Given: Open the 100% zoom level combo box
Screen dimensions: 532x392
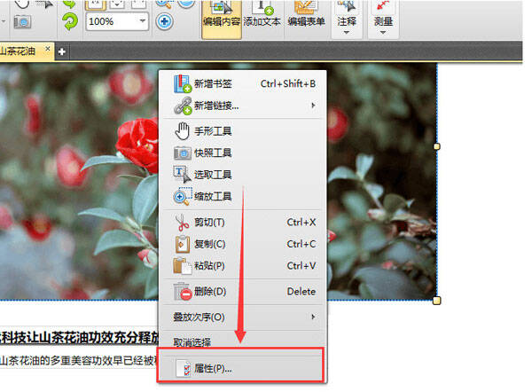Looking at the screenshot, I should [117, 21].
